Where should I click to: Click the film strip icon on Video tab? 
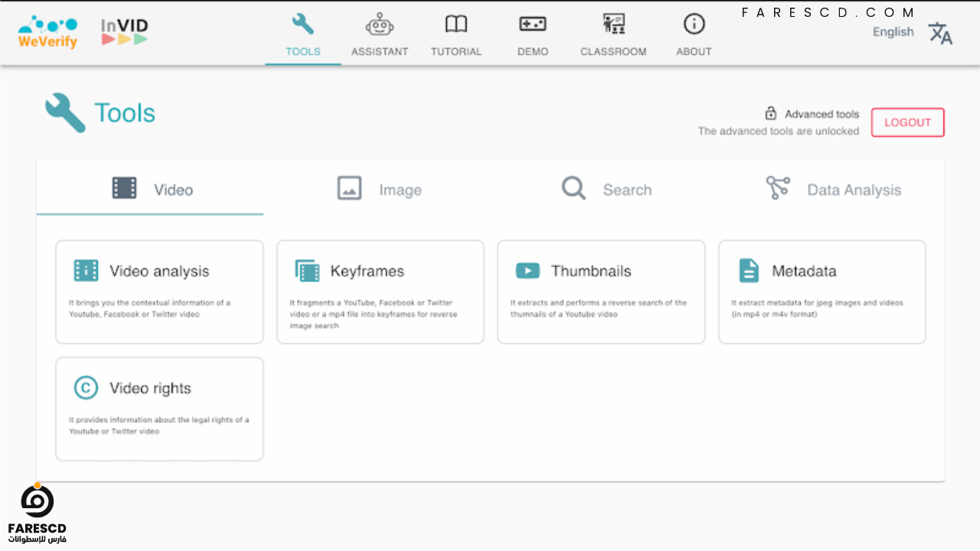(x=125, y=187)
